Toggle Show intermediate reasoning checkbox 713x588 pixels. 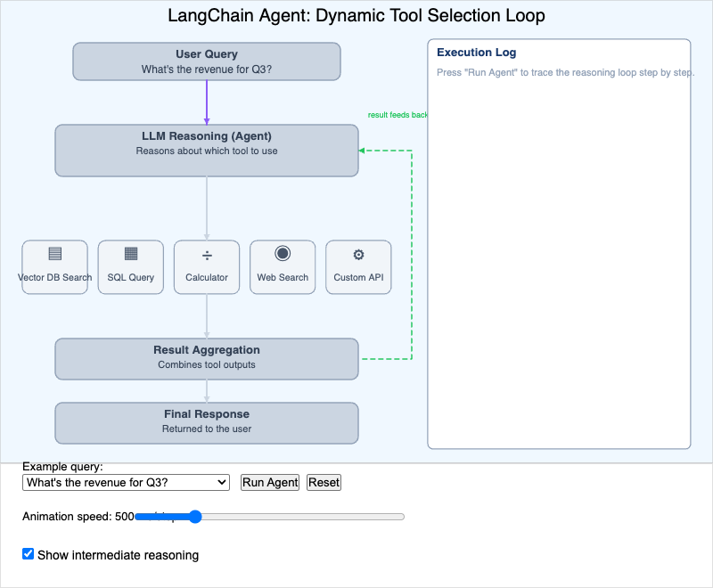coord(29,553)
